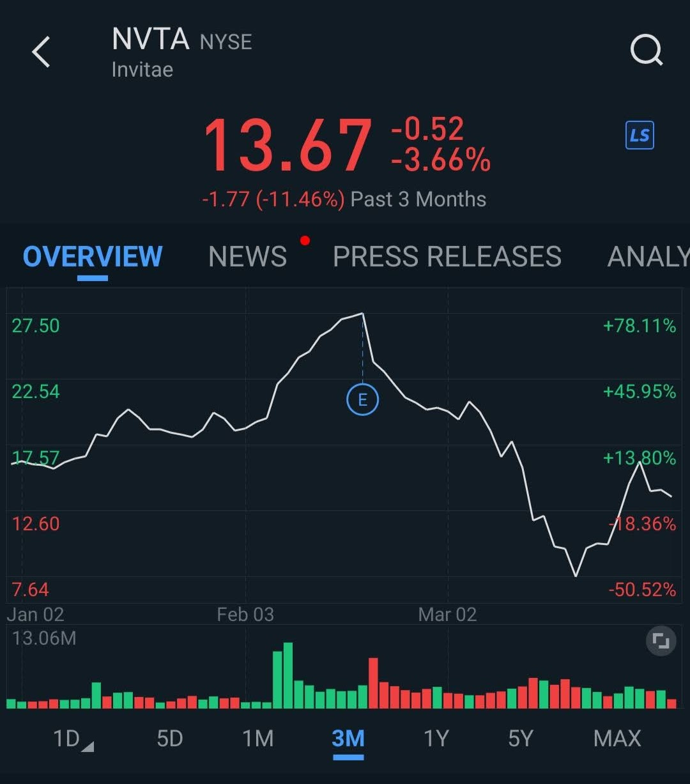Image resolution: width=690 pixels, height=784 pixels.
Task: Select the 1Y time range
Action: tap(436, 739)
